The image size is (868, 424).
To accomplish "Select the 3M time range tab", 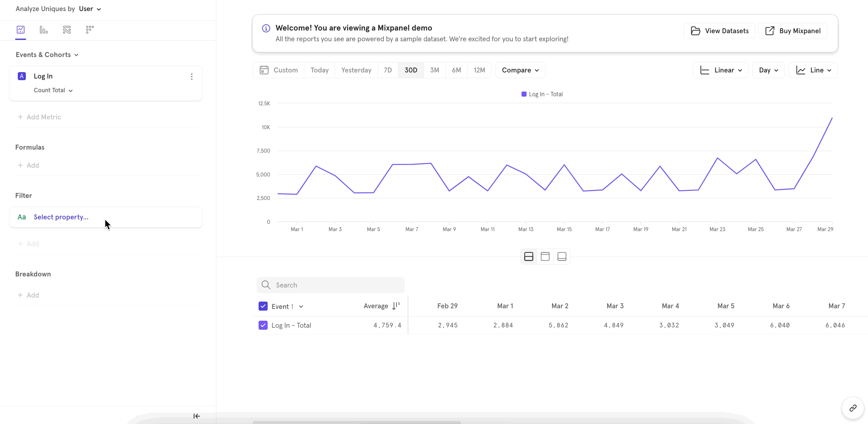I will coord(435,70).
